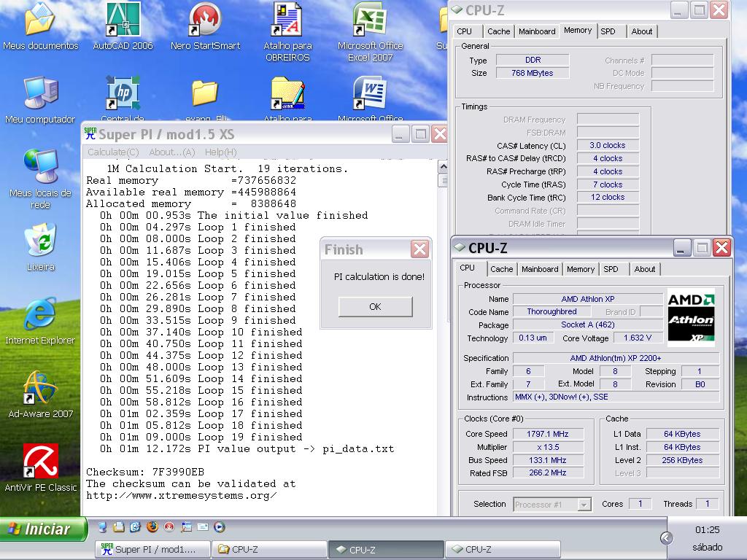Click the printer quick launch icon
The height and width of the screenshot is (560, 747).
119,526
